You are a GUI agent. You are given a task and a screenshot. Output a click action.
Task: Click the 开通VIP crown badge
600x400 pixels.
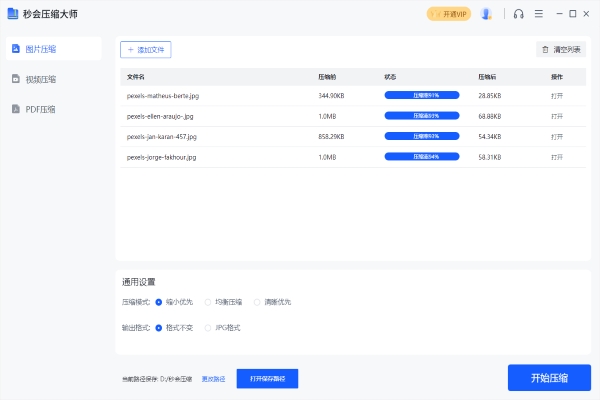pyautogui.click(x=448, y=14)
